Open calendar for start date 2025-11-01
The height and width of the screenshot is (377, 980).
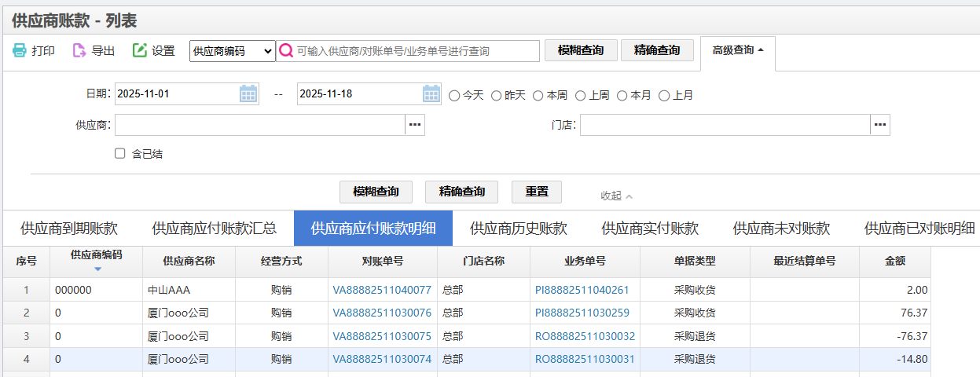tap(248, 94)
